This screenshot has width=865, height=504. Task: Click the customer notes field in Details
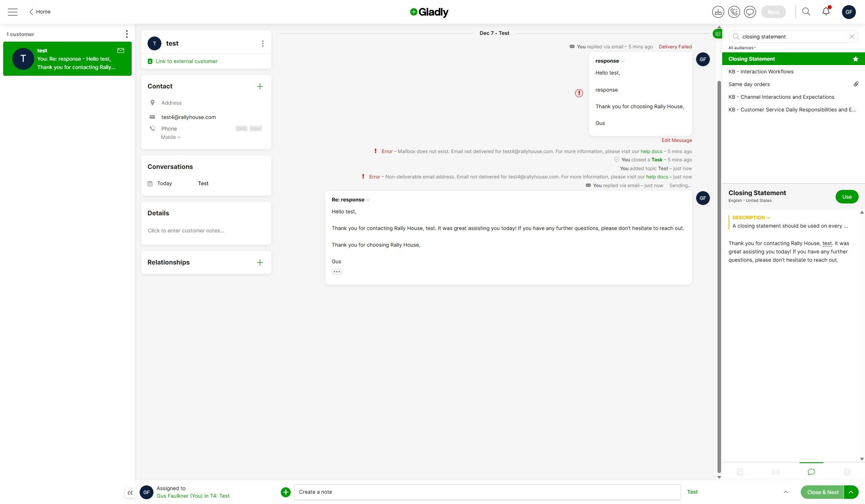206,231
